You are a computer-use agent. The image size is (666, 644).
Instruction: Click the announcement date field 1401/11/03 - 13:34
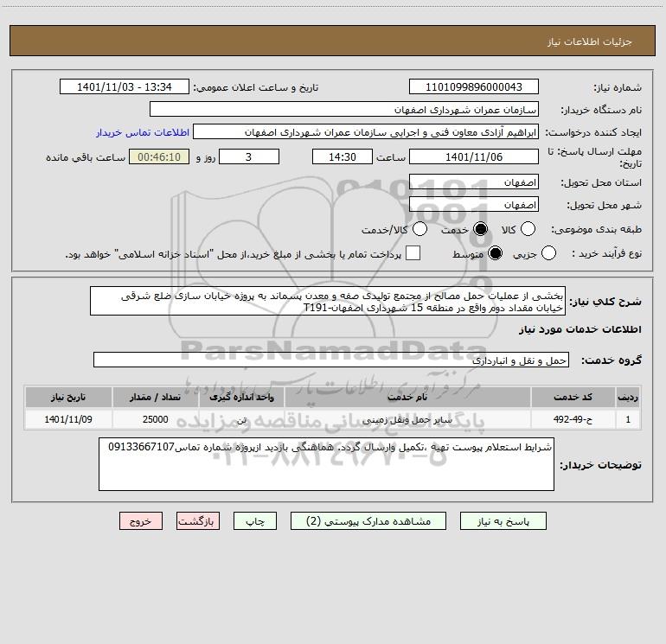(x=124, y=86)
